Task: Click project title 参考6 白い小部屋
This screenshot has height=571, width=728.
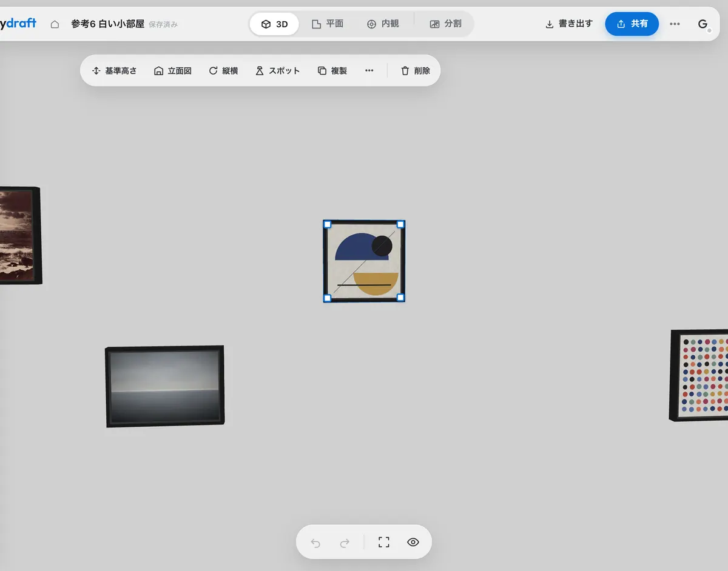Action: 107,24
